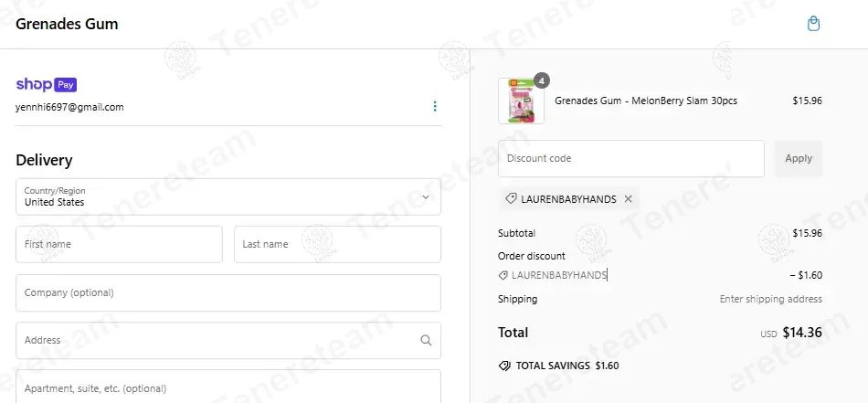The height and width of the screenshot is (403, 868).
Task: Click into the Address input field
Action: 215,340
